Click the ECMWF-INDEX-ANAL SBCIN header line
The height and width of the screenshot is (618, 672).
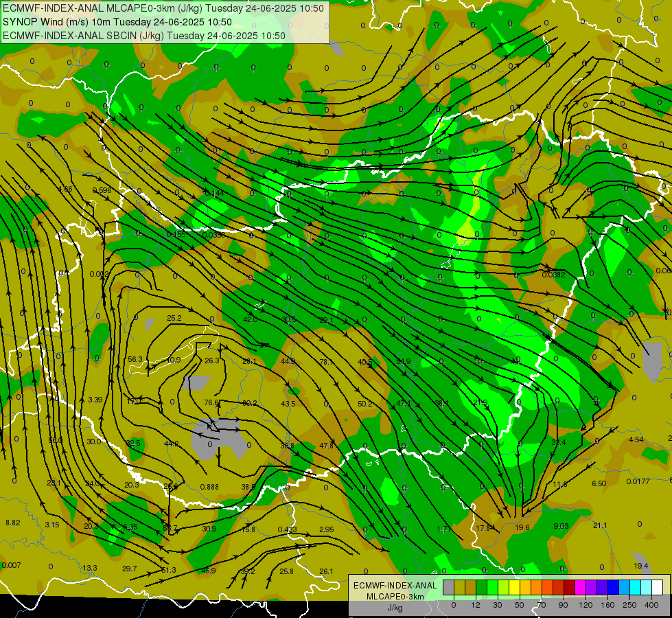(x=144, y=36)
